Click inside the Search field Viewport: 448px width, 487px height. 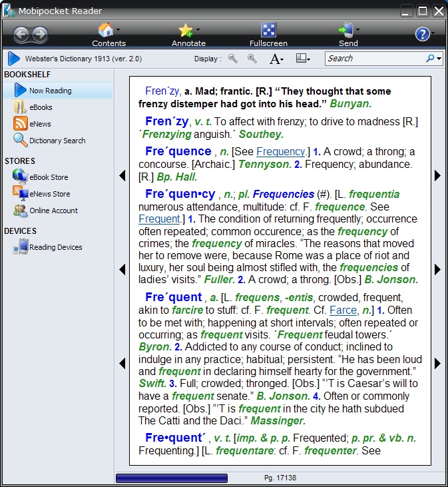(375, 59)
